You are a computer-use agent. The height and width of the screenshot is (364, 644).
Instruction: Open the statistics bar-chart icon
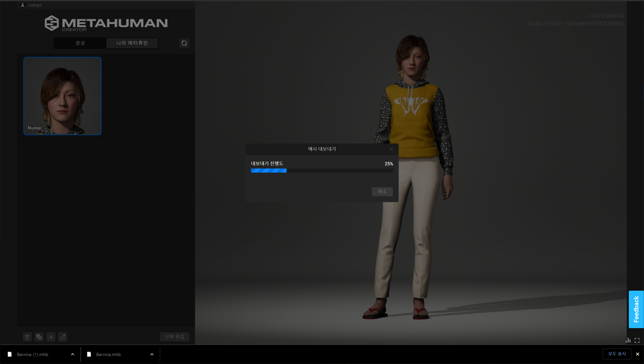tap(628, 340)
